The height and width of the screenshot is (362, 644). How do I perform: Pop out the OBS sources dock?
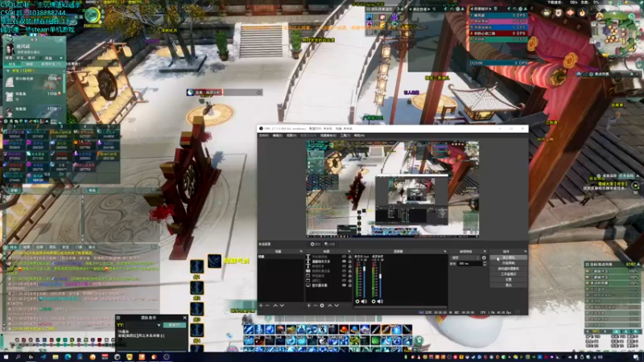click(349, 251)
